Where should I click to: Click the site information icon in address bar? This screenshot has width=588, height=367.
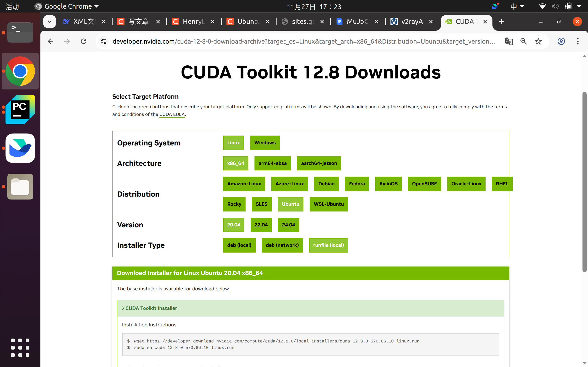[x=103, y=41]
